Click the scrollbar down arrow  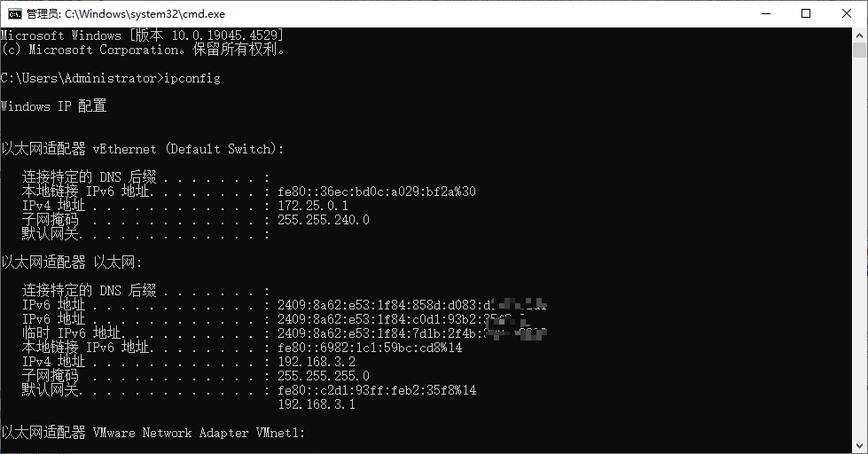point(860,447)
